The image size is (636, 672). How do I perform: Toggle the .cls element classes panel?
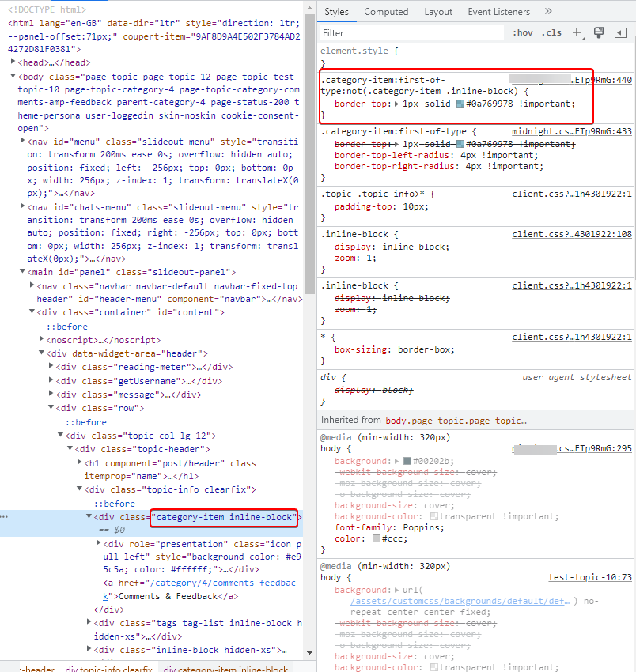tap(551, 32)
